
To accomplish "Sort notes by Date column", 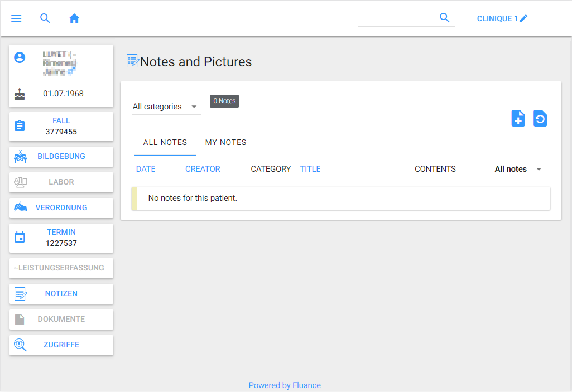I will point(146,169).
